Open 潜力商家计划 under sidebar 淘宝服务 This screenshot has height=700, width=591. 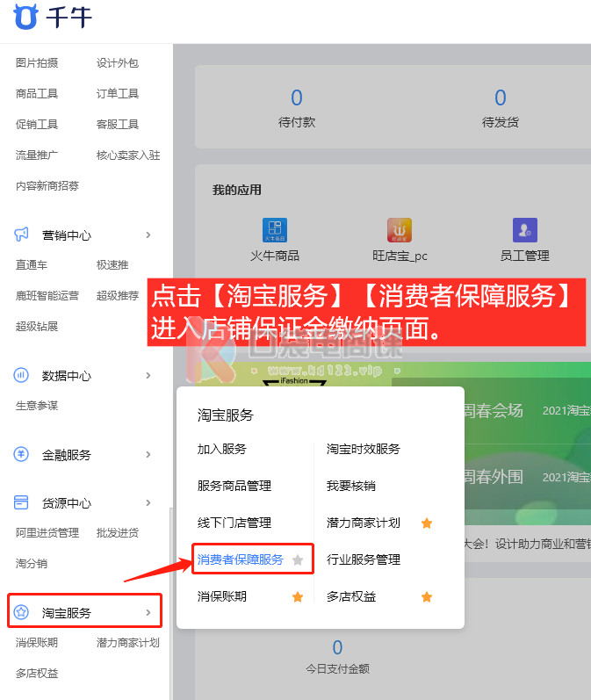click(128, 642)
